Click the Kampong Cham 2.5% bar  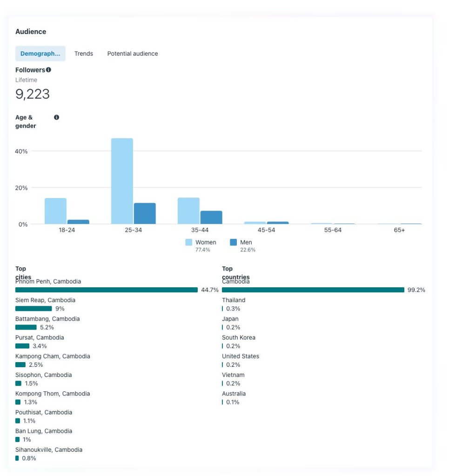point(20,364)
